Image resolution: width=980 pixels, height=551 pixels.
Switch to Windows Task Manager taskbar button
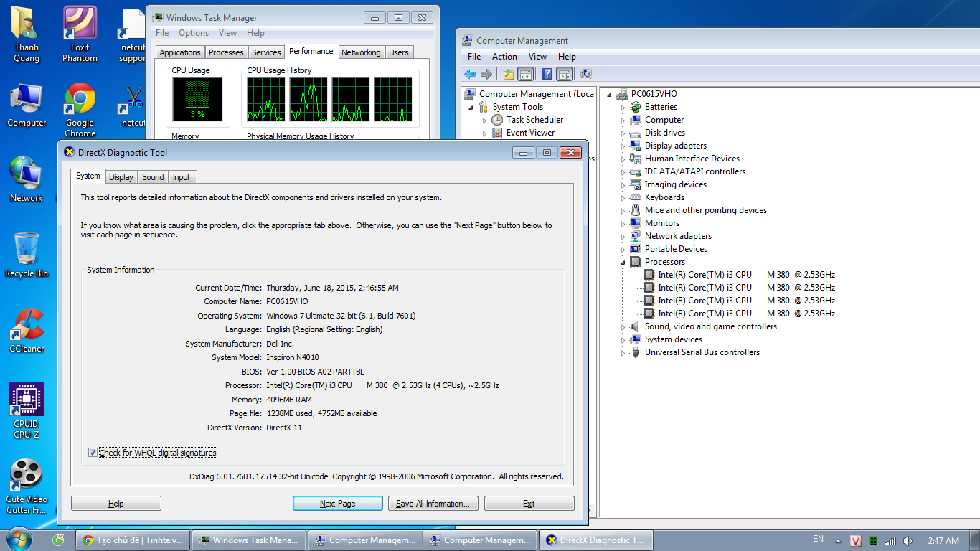point(249,540)
